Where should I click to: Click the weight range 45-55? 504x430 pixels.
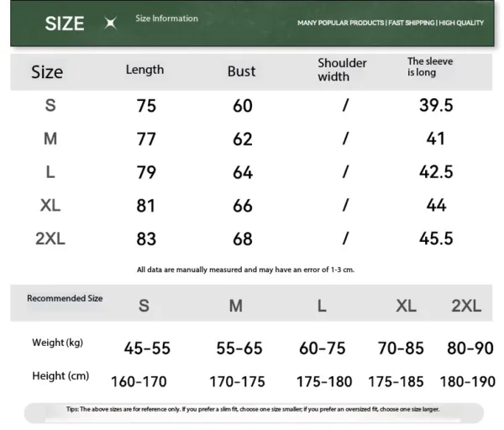(147, 348)
